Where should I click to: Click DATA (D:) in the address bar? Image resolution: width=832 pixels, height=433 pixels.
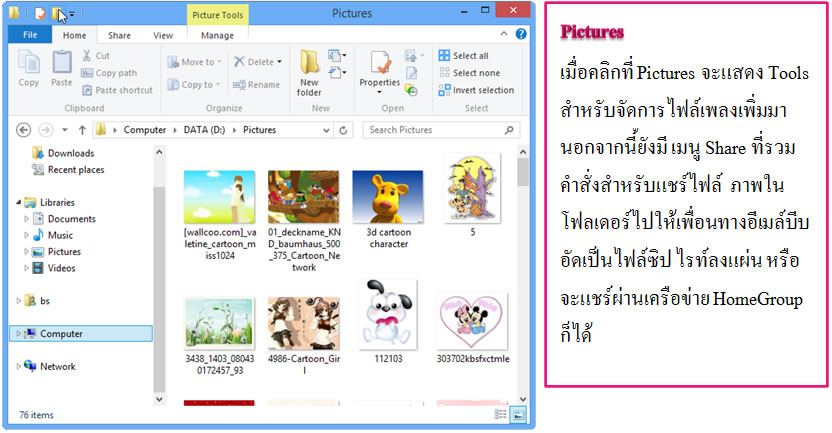[x=204, y=130]
